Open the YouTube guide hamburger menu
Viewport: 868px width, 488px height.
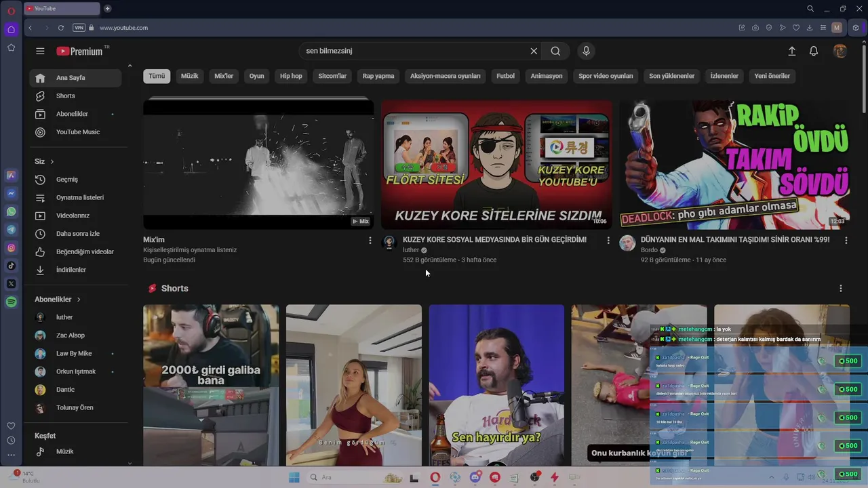point(40,51)
